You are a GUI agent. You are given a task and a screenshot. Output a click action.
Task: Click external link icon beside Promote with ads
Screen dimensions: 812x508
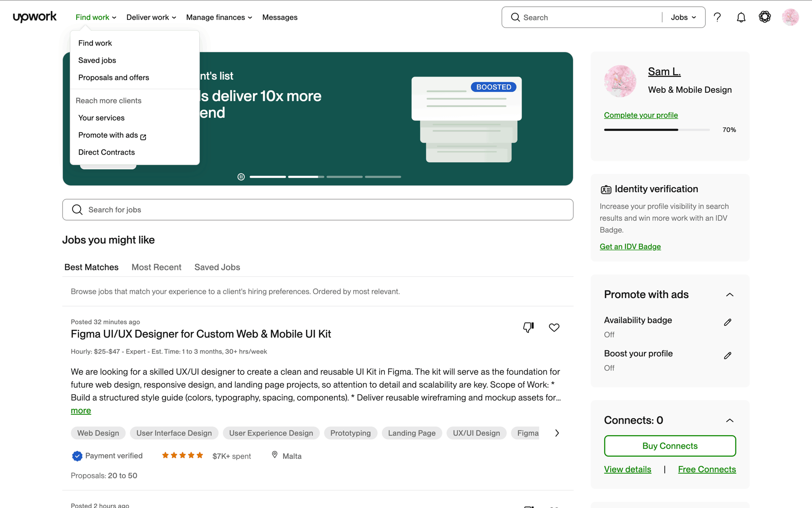pyautogui.click(x=143, y=137)
